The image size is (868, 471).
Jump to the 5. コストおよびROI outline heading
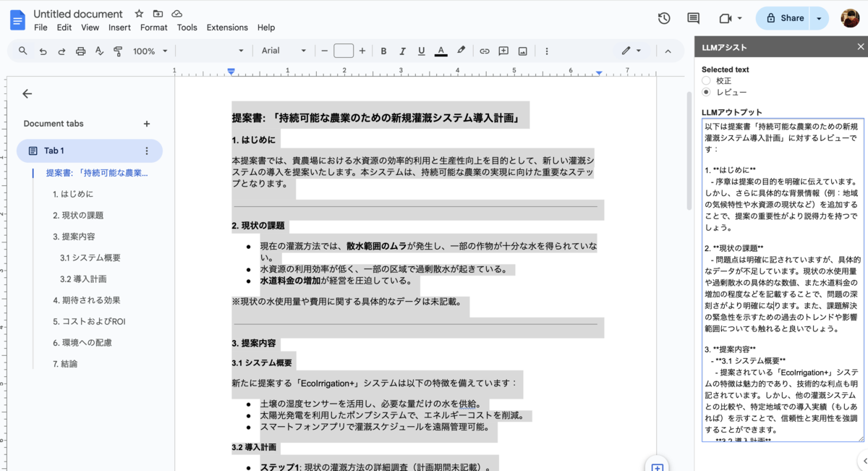pos(89,321)
